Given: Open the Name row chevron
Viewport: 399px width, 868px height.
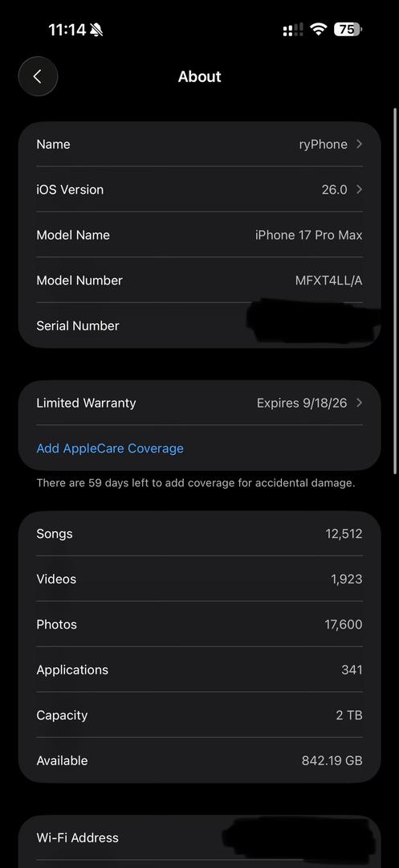Looking at the screenshot, I should (x=359, y=144).
